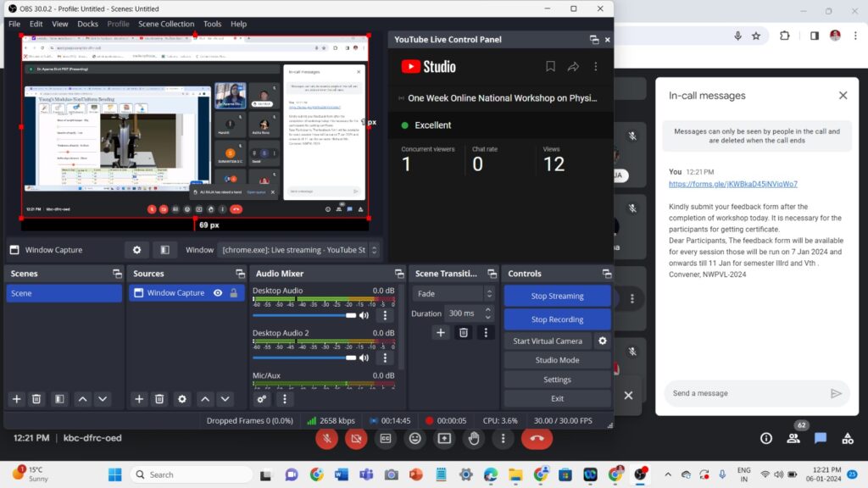Hide Window Capture source using eye icon
This screenshot has height=488, width=868.
(x=218, y=293)
